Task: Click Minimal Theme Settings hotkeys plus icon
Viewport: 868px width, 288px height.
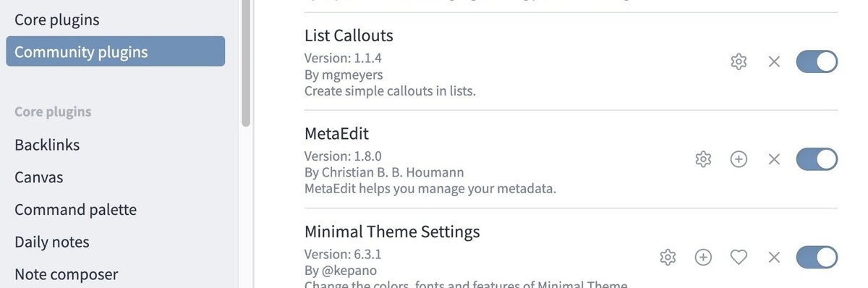Action: (703, 257)
